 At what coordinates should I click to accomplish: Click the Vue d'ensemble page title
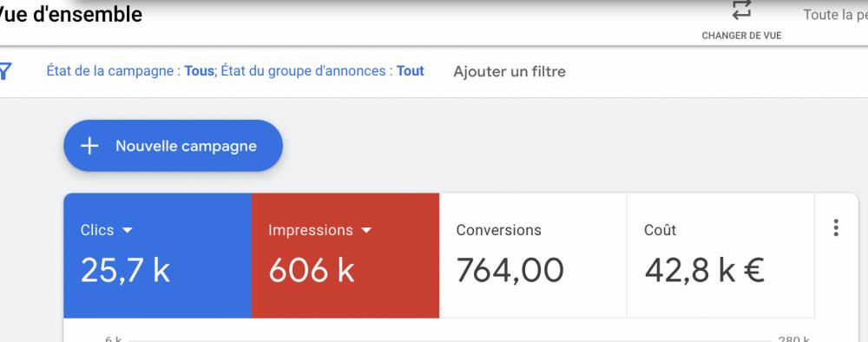[71, 15]
